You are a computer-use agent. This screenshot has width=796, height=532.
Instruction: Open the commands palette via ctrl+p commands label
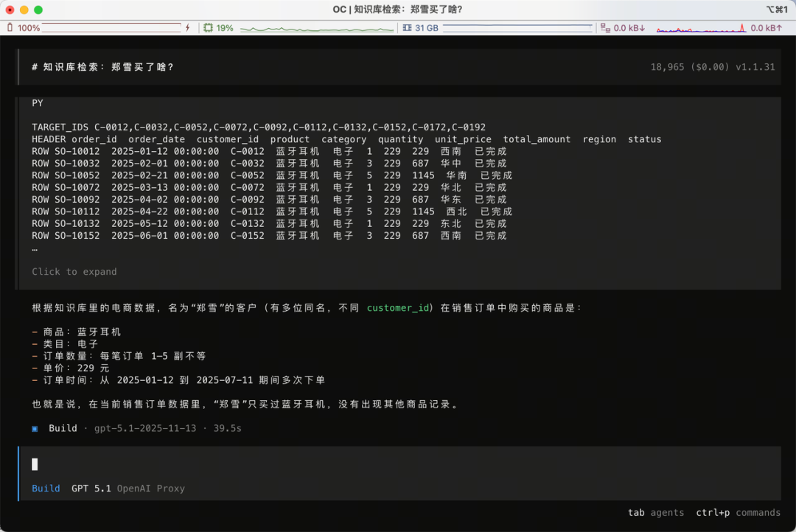(x=739, y=512)
